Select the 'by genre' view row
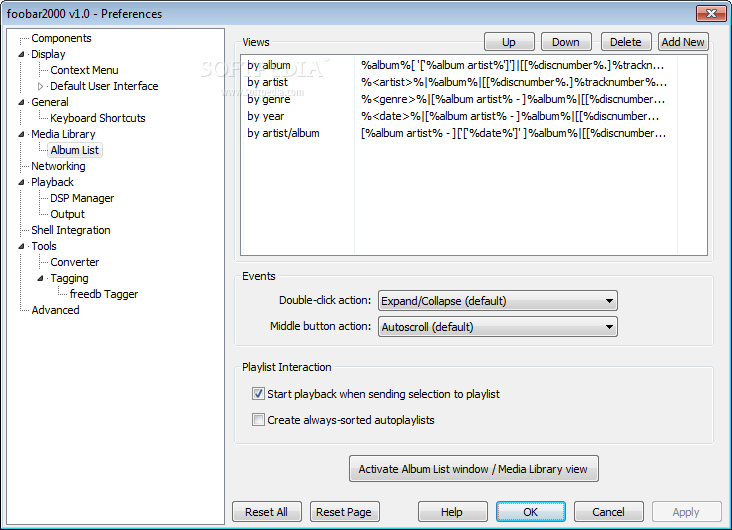 point(460,99)
